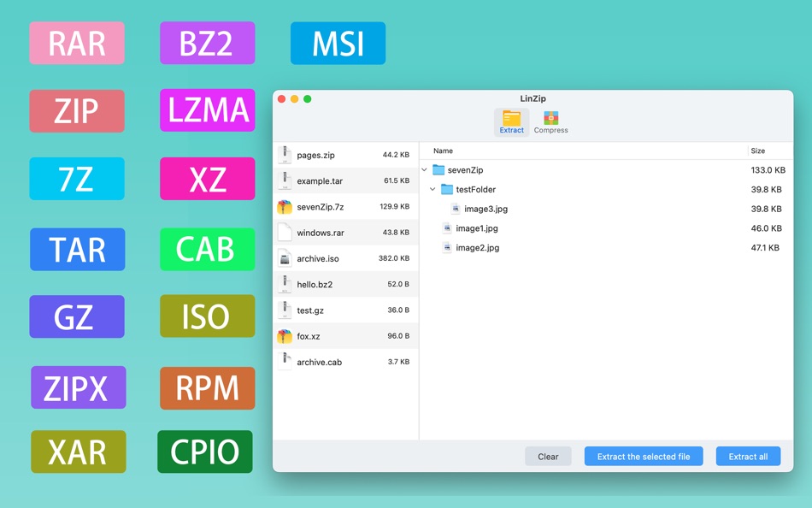Click the ZIP format badge
This screenshot has height=508, width=812.
click(77, 111)
